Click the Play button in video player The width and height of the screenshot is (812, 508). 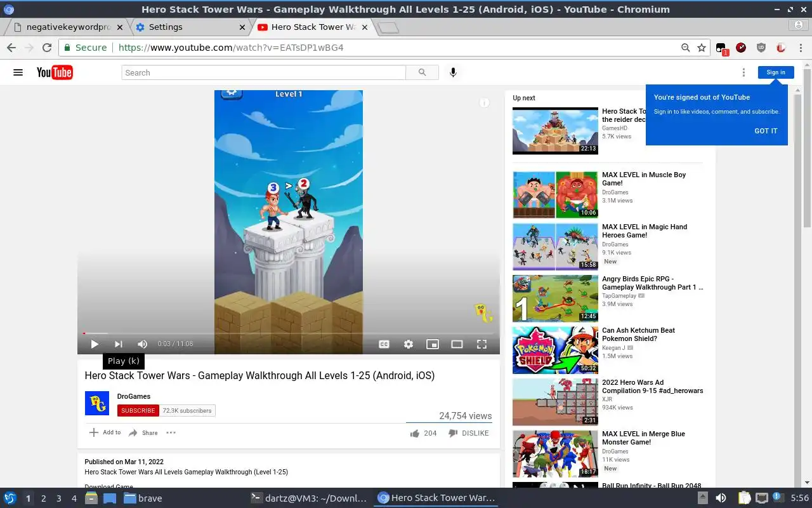(x=95, y=344)
